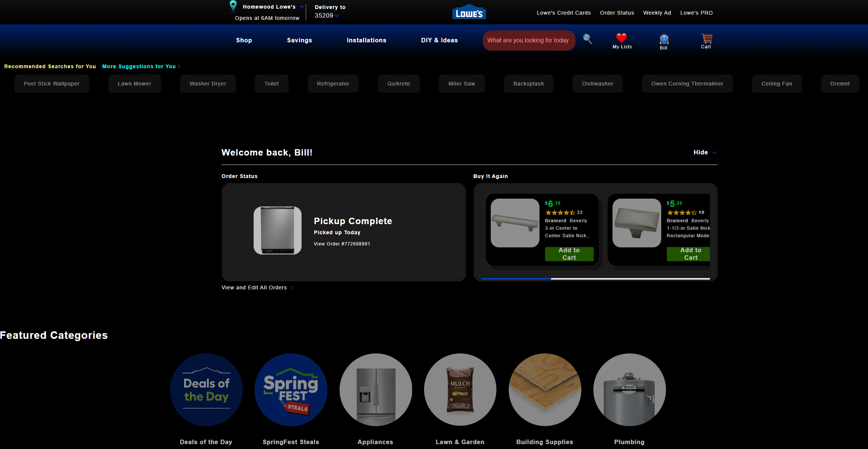Click the 19 reviews star rating
The width and height of the screenshot is (868, 449).
click(x=686, y=213)
